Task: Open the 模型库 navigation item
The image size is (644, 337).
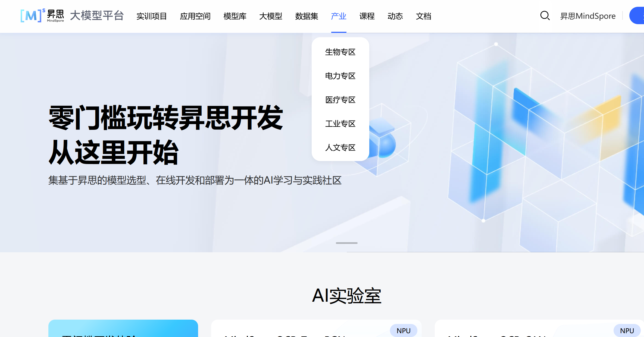Action: coord(235,16)
